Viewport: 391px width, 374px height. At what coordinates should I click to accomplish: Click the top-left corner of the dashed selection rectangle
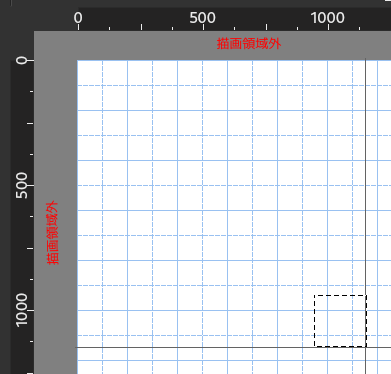[315, 295]
